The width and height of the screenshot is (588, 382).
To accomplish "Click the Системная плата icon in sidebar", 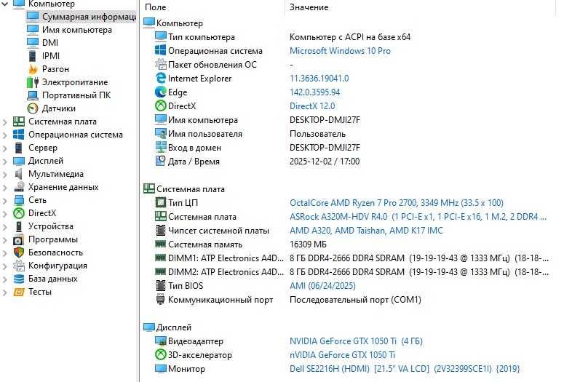I will tap(19, 122).
